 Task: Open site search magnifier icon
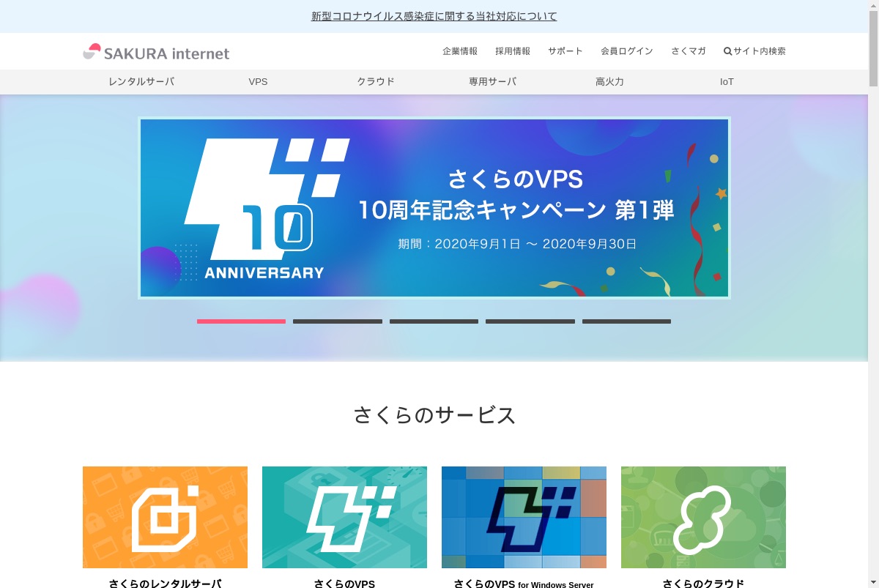(727, 51)
